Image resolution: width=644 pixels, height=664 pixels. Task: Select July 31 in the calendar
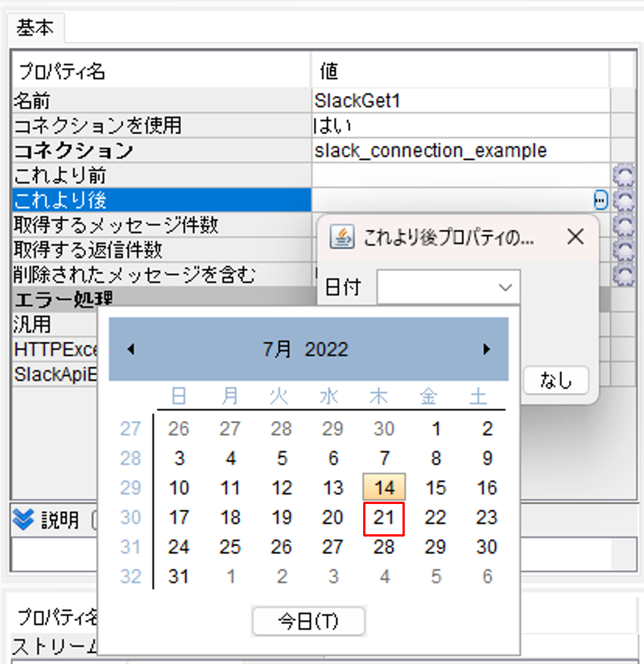179,576
